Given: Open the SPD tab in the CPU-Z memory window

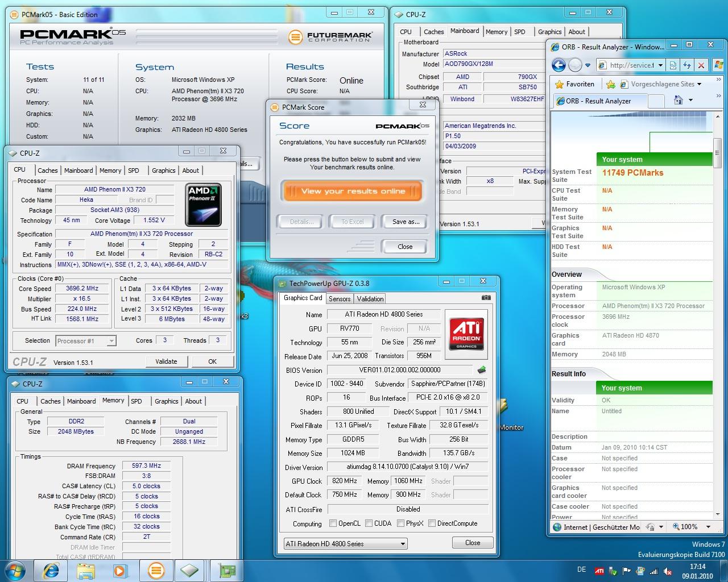Looking at the screenshot, I should pos(136,401).
